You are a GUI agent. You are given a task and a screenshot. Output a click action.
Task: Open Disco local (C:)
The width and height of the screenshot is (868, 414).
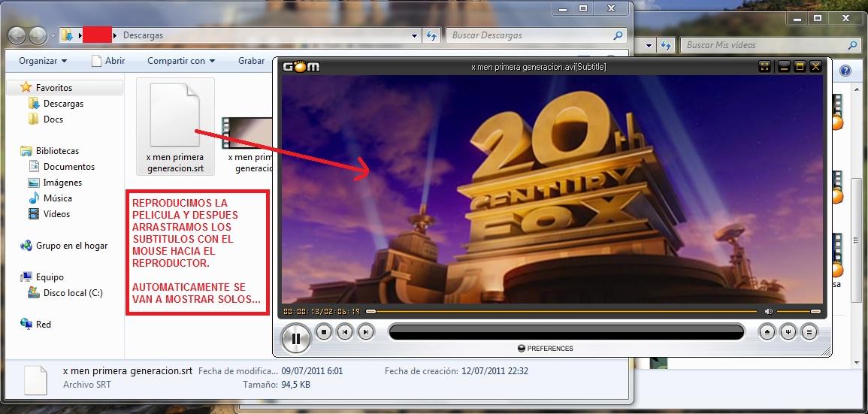coord(72,293)
